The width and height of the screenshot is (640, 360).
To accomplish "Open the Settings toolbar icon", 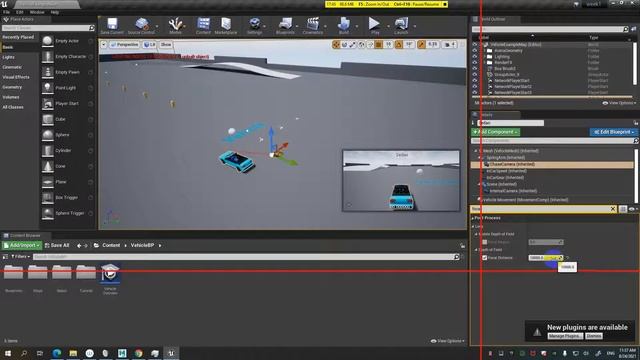I will click(254, 24).
